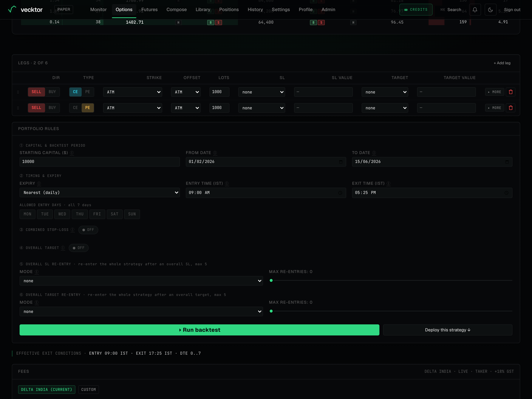Set second leg type to CE
Viewport: 532px width, 399px height.
75,108
